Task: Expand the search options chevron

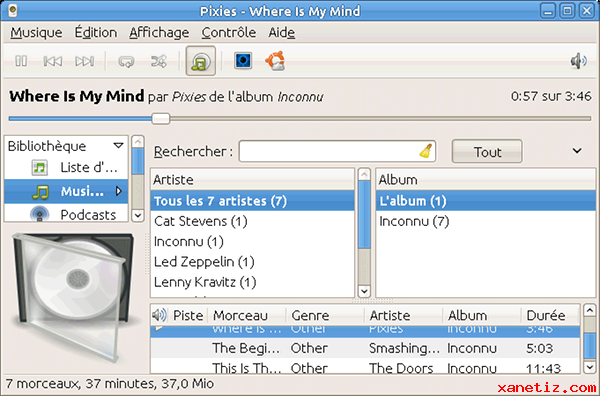Action: (x=577, y=151)
